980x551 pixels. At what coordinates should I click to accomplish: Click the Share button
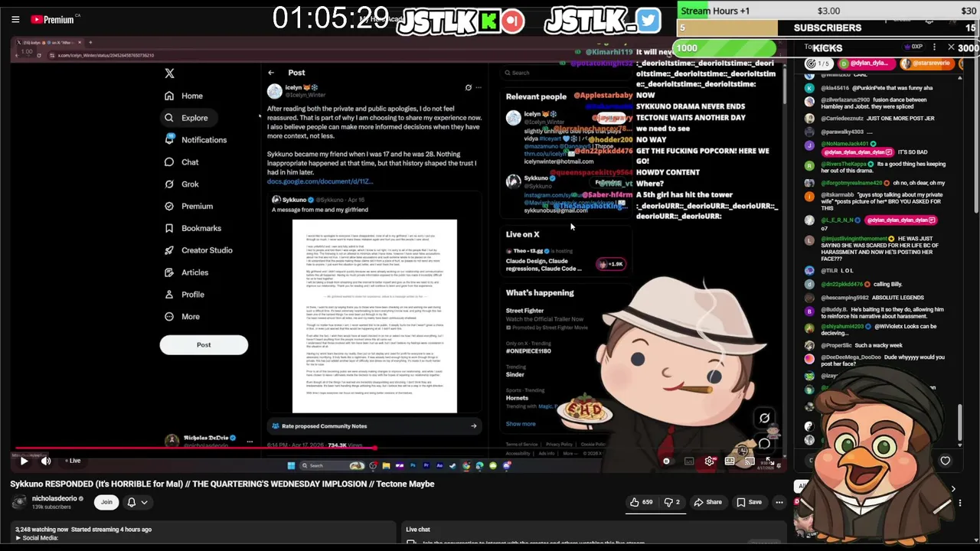(707, 502)
